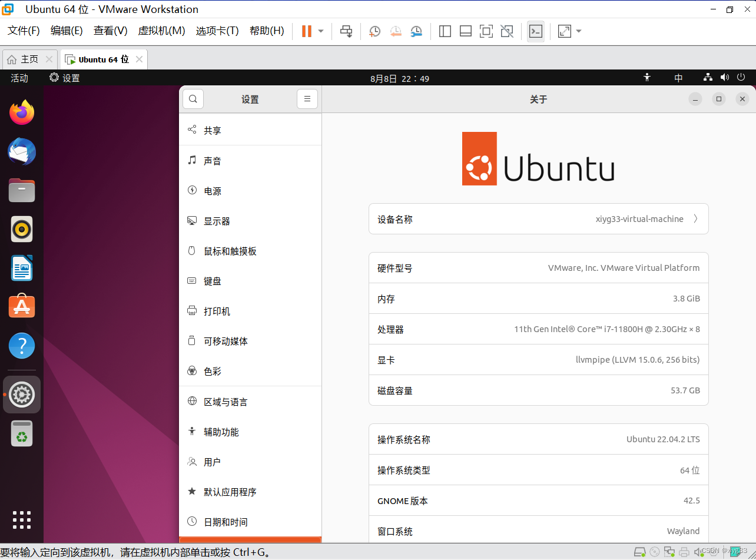756x560 pixels.
Task: Open the Help icon in the dock
Action: tap(22, 346)
